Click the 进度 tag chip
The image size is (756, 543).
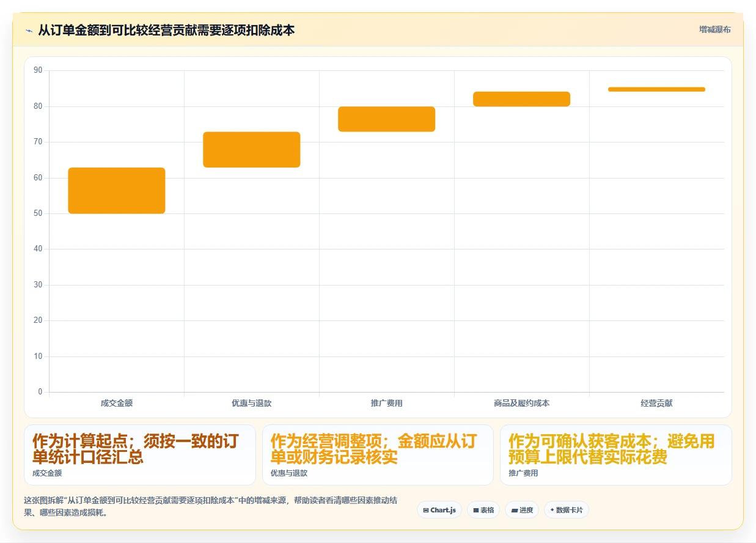pyautogui.click(x=522, y=510)
